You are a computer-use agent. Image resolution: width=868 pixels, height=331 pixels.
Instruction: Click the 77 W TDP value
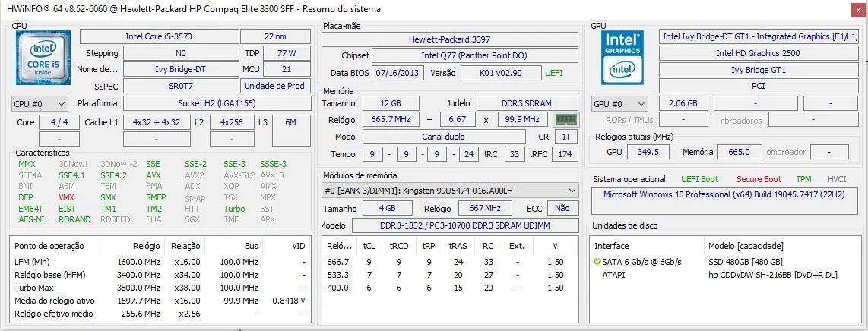tap(287, 53)
